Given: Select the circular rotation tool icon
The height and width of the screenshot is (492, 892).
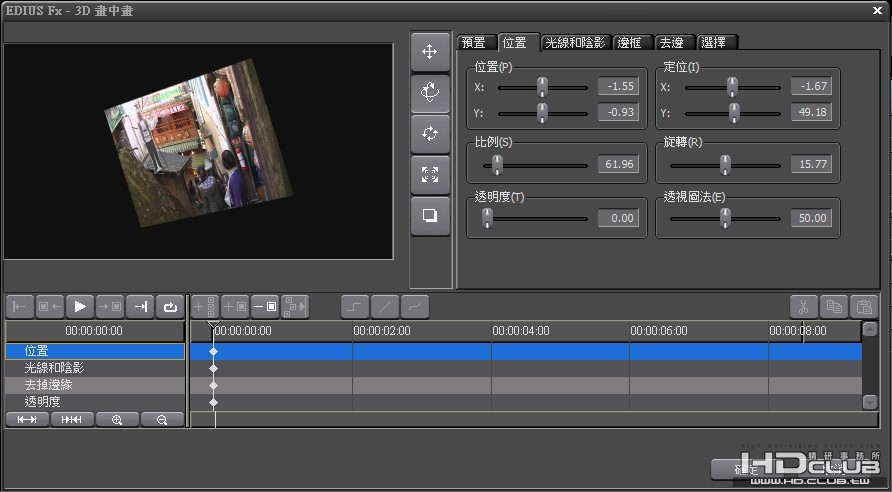Looking at the screenshot, I should pos(430,134).
